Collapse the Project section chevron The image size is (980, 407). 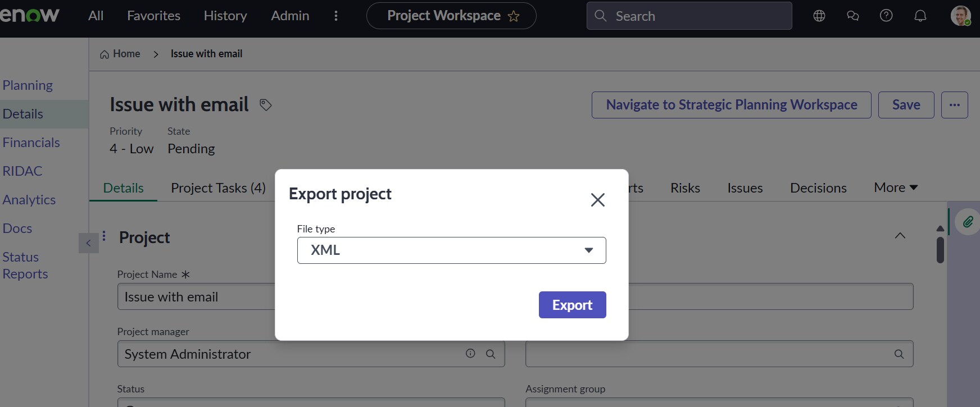[900, 236]
